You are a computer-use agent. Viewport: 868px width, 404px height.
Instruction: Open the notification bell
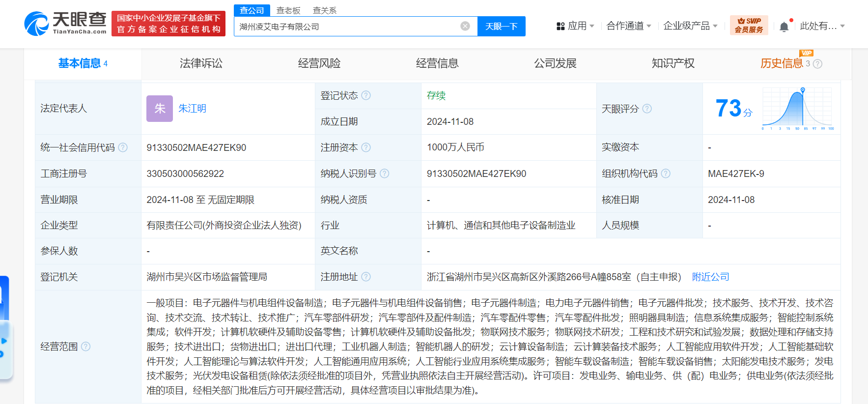pos(784,27)
